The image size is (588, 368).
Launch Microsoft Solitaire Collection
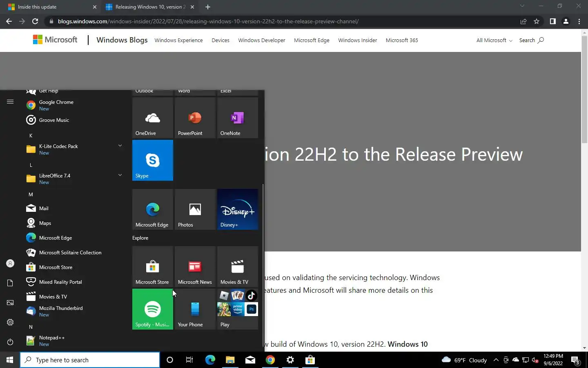(75, 252)
